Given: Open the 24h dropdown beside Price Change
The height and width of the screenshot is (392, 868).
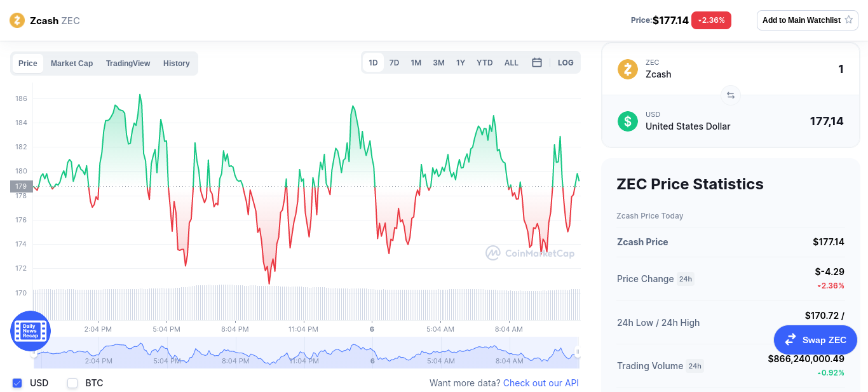Looking at the screenshot, I should (x=685, y=279).
